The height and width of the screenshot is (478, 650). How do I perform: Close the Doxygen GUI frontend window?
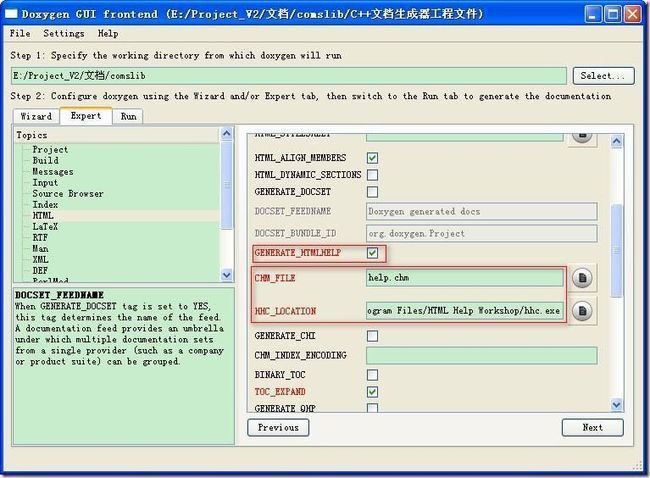pos(633,15)
